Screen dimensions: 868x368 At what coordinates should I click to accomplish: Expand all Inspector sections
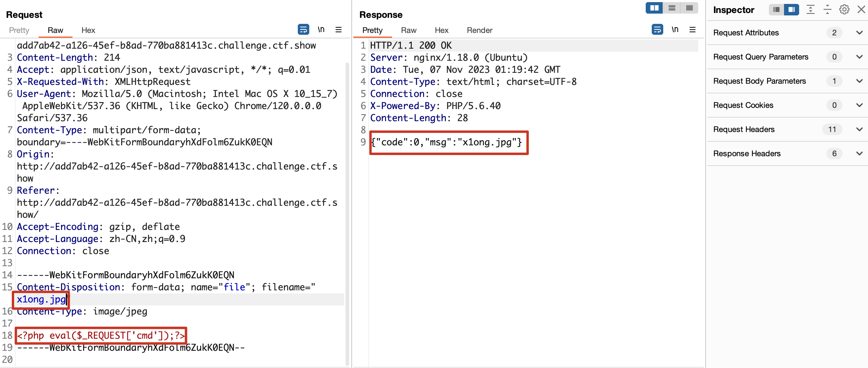click(x=810, y=9)
